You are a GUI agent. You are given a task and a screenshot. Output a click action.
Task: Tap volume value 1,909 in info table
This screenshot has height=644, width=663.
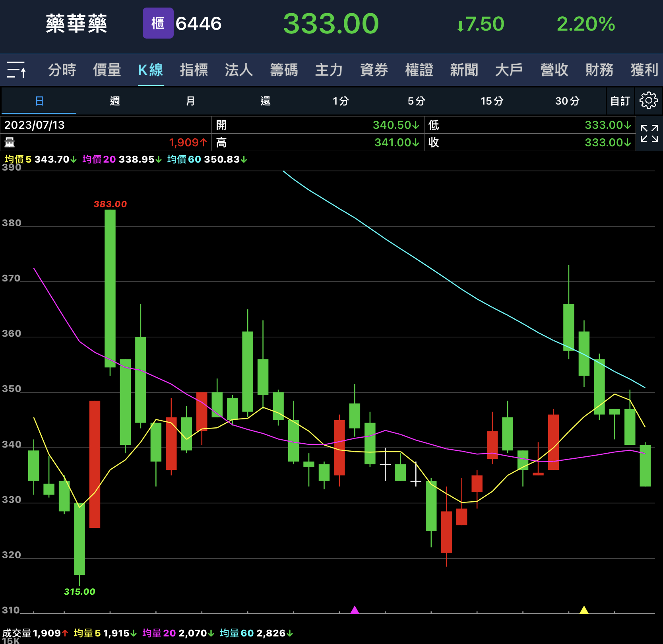tap(188, 142)
